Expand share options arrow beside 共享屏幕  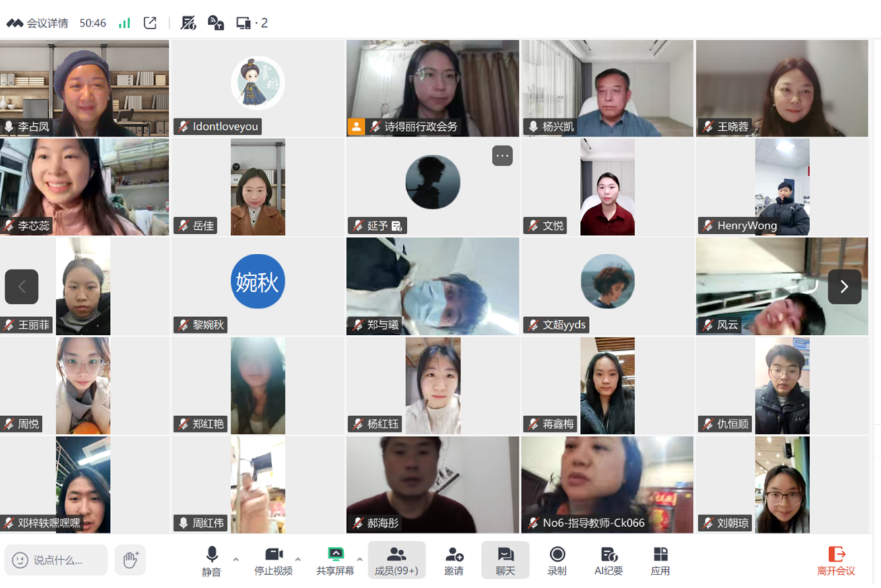(360, 559)
